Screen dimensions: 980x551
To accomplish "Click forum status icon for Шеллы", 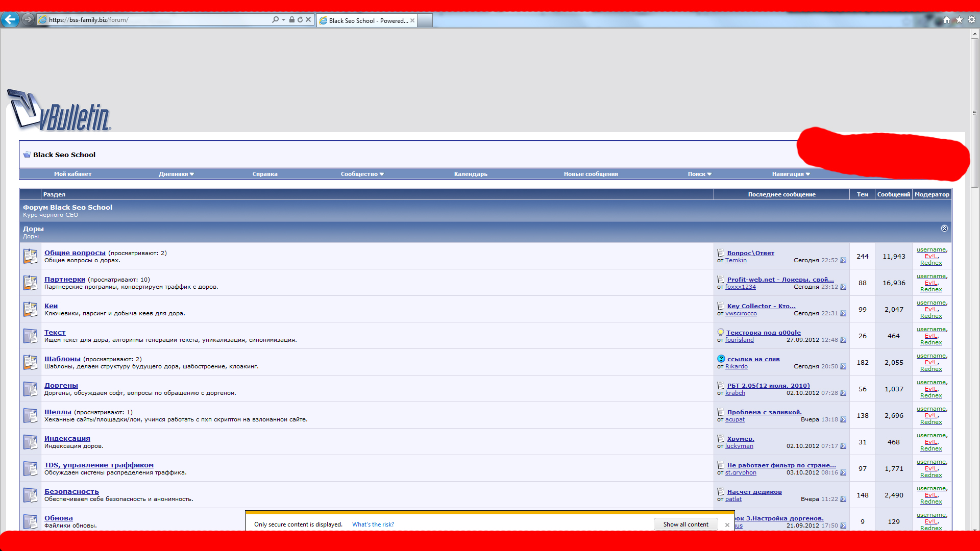I will tap(30, 415).
